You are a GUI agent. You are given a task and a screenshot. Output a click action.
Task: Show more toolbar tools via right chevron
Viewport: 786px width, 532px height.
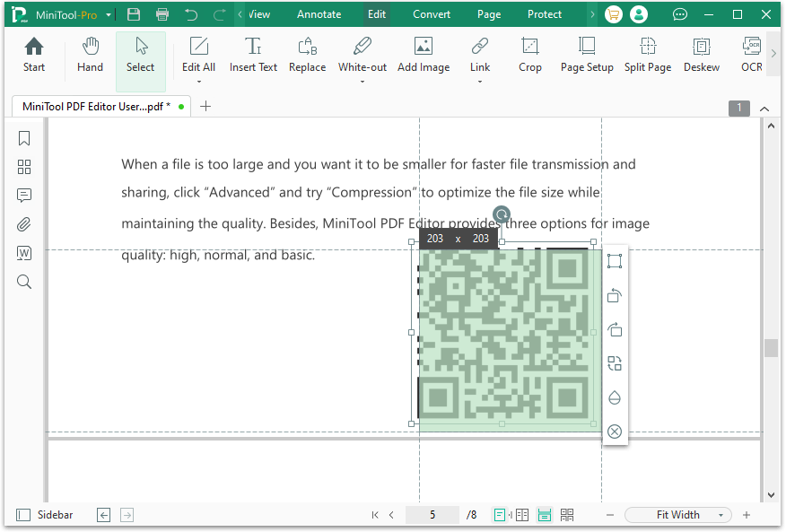click(773, 53)
